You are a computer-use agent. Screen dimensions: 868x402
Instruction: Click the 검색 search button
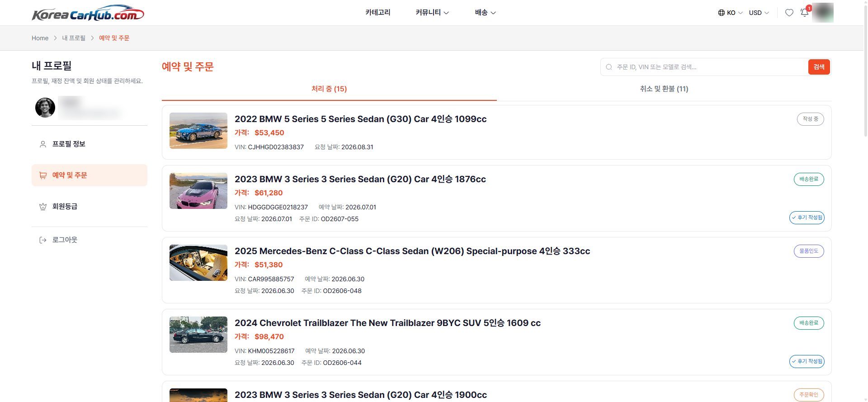coord(819,67)
